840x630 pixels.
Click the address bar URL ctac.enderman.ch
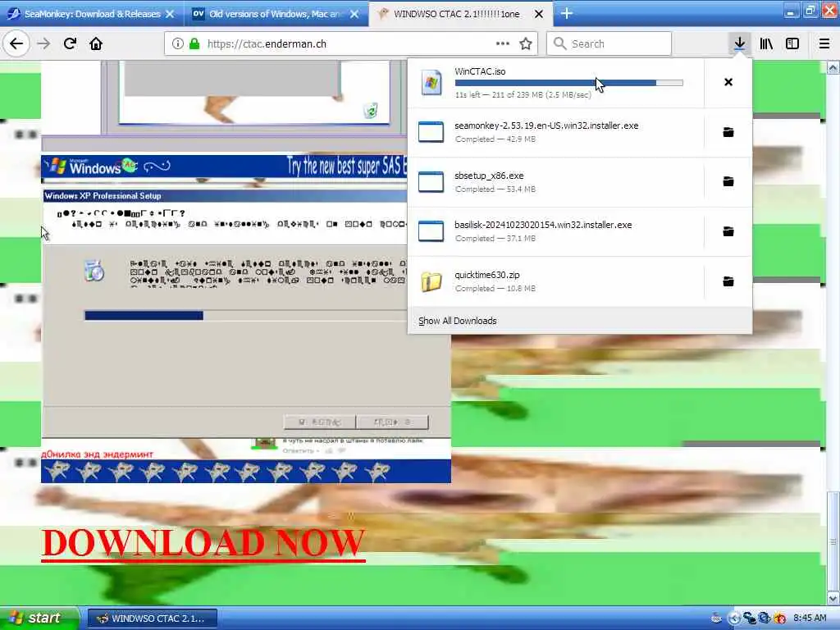coord(267,44)
